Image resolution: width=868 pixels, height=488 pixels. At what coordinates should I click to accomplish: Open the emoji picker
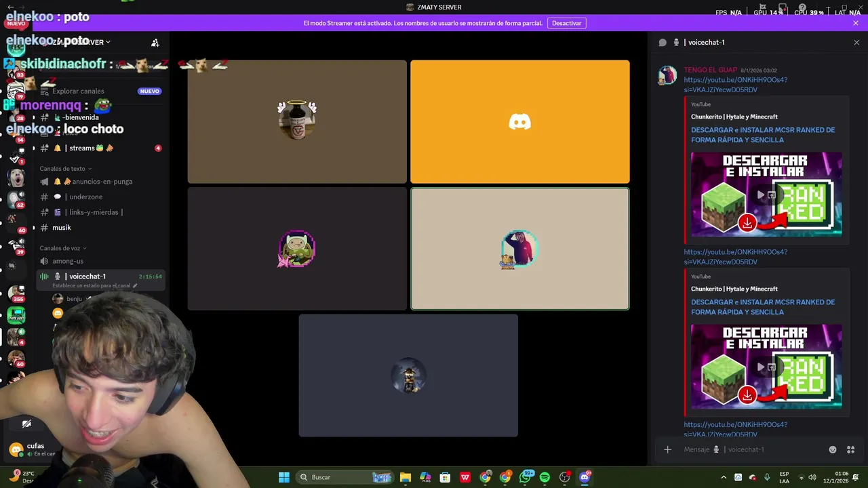point(833,449)
